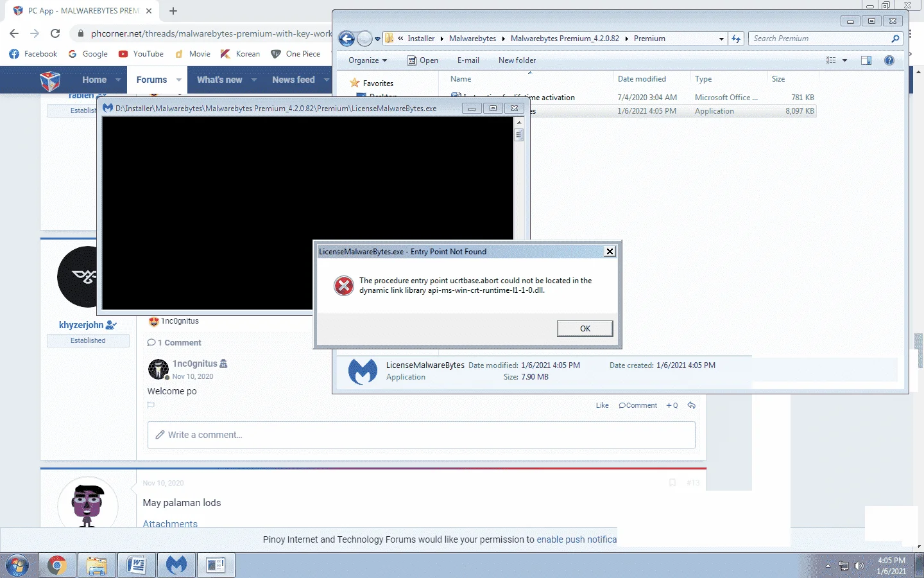The image size is (924, 578).
Task: Like the Welcome po comment
Action: (x=602, y=405)
